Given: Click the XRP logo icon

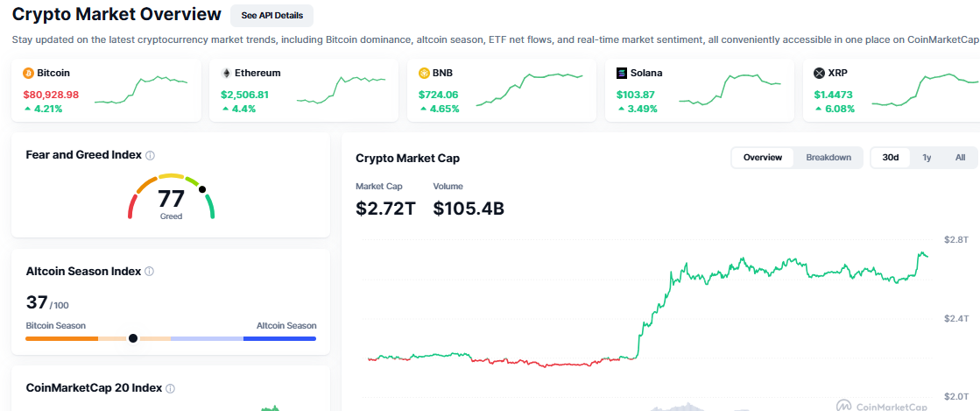Looking at the screenshot, I should tap(819, 74).
